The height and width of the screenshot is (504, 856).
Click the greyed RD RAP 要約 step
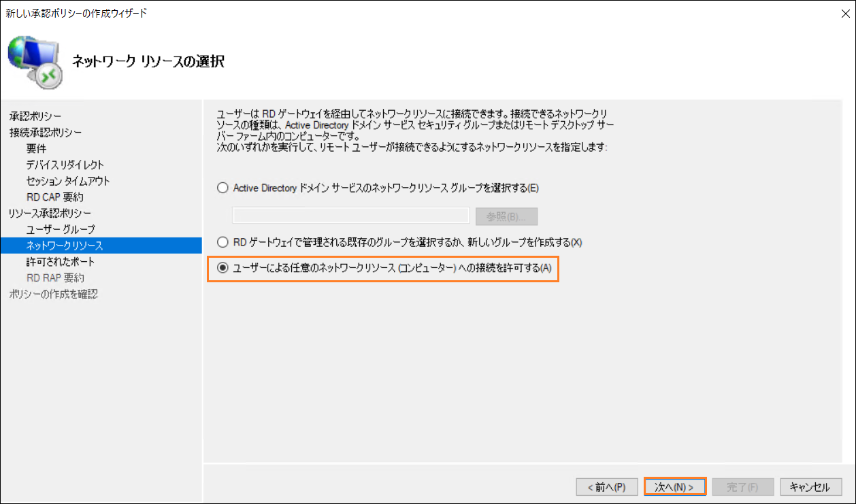[x=55, y=278]
